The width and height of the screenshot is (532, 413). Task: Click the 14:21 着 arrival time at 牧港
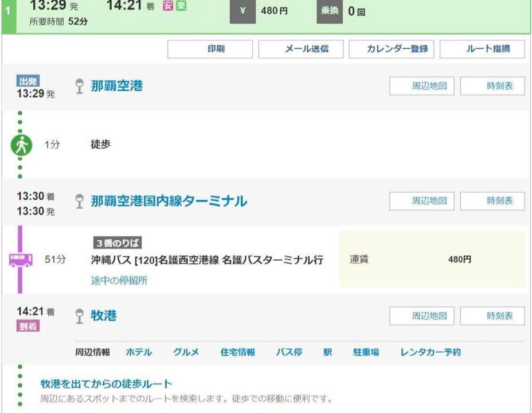tap(36, 311)
